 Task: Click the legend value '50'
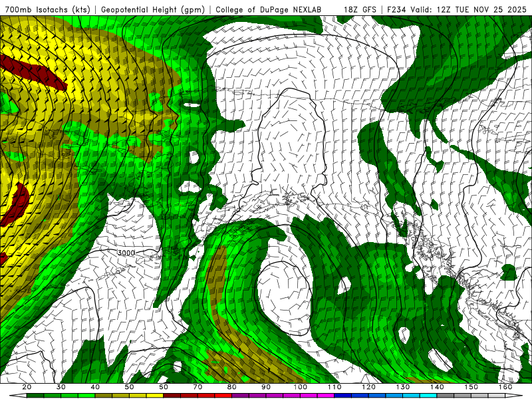click(129, 387)
